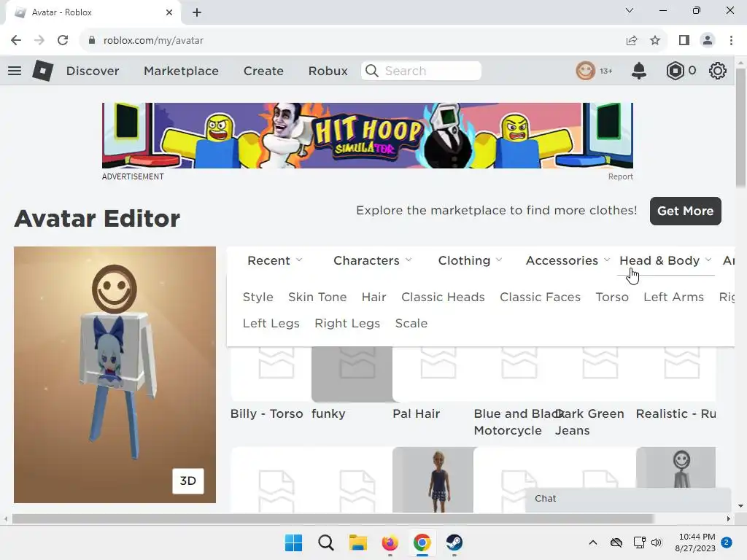Reload the Roblox avatar page
The width and height of the screenshot is (747, 560).
coord(63,41)
